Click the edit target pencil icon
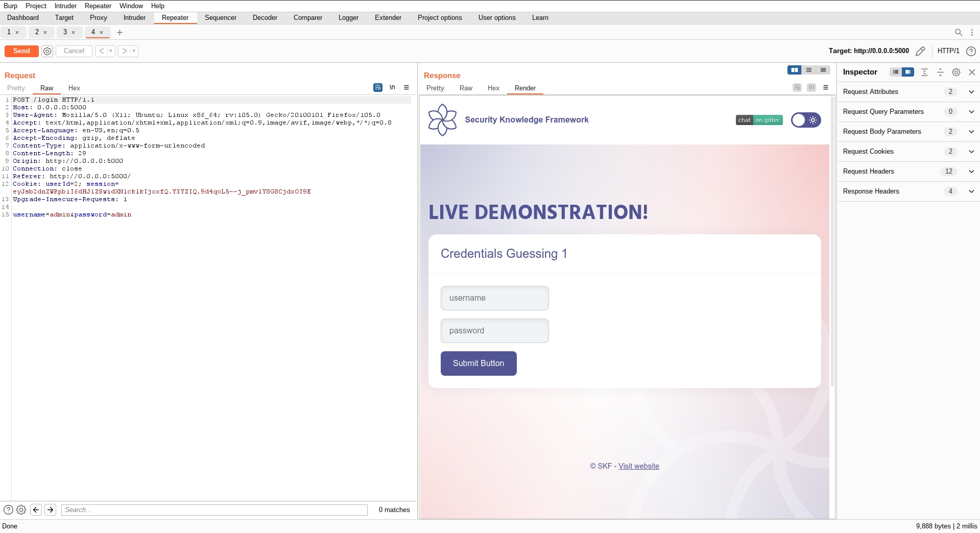980x533 pixels. [920, 51]
